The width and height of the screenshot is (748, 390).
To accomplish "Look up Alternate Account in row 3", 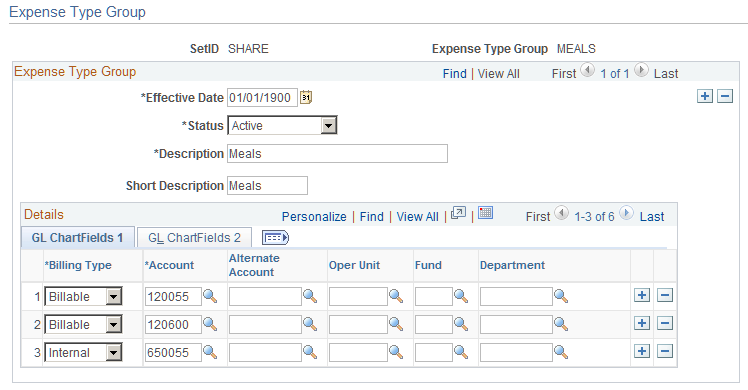I will (310, 352).
